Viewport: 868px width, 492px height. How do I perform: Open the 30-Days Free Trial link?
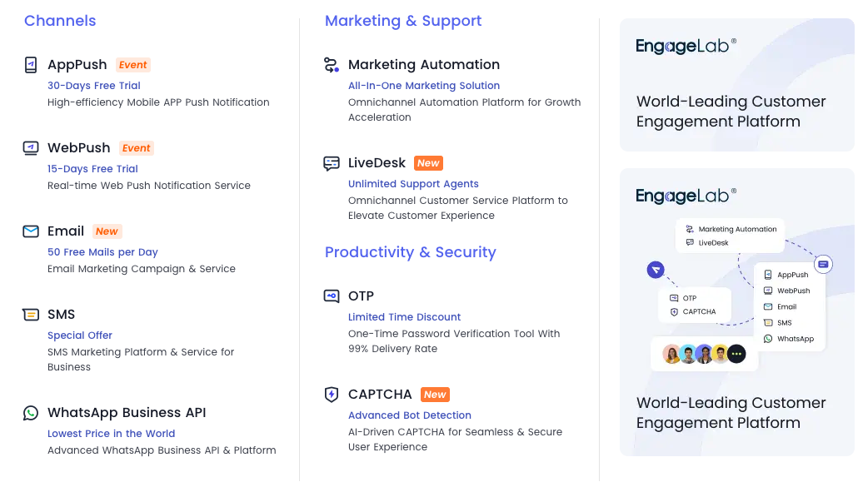coord(94,86)
